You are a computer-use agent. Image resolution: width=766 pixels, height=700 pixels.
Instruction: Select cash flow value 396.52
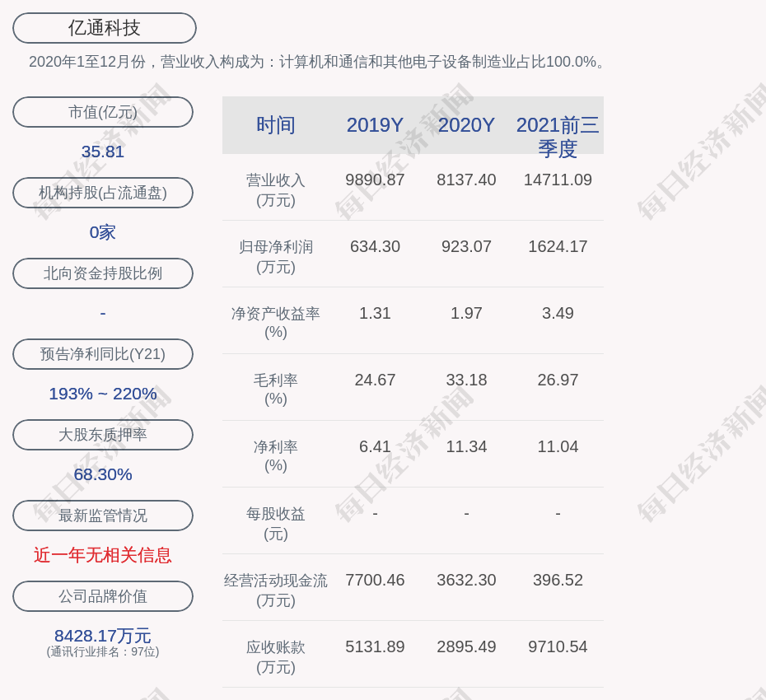(558, 580)
